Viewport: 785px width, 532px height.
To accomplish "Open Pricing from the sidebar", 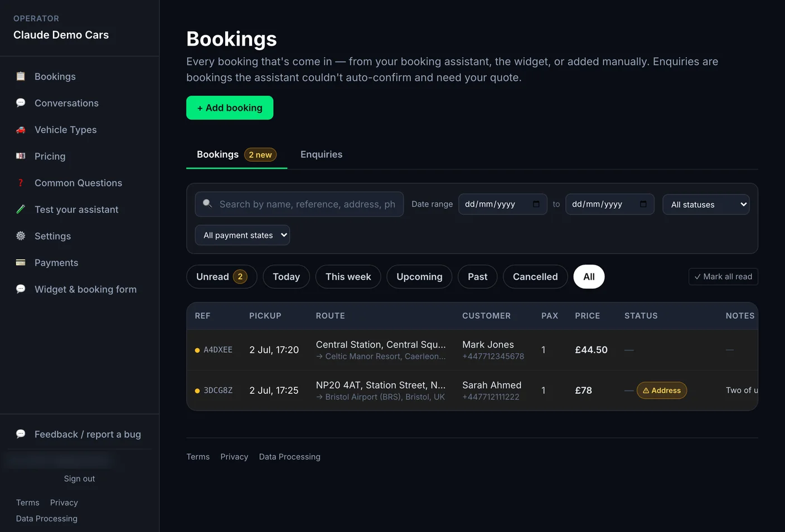I will click(x=50, y=157).
